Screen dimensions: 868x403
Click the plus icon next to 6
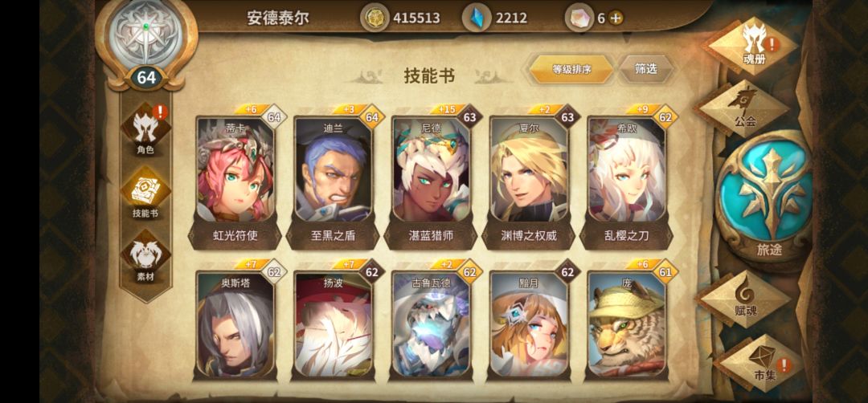[616, 18]
